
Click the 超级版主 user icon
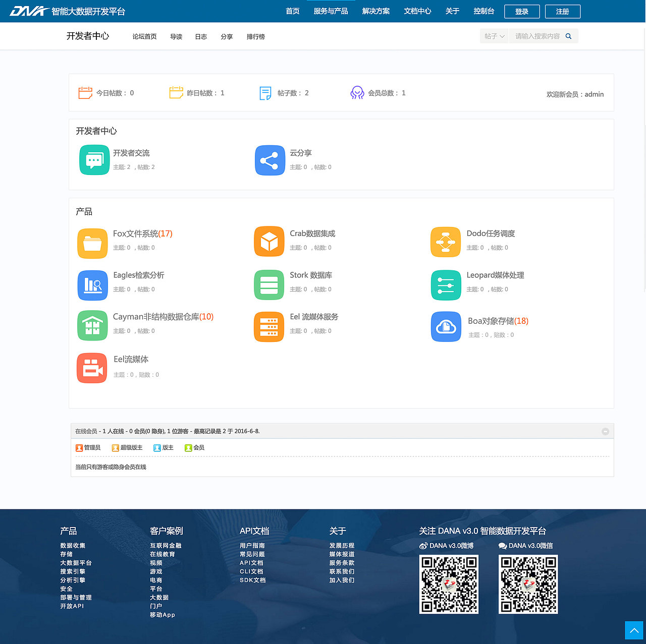point(116,448)
